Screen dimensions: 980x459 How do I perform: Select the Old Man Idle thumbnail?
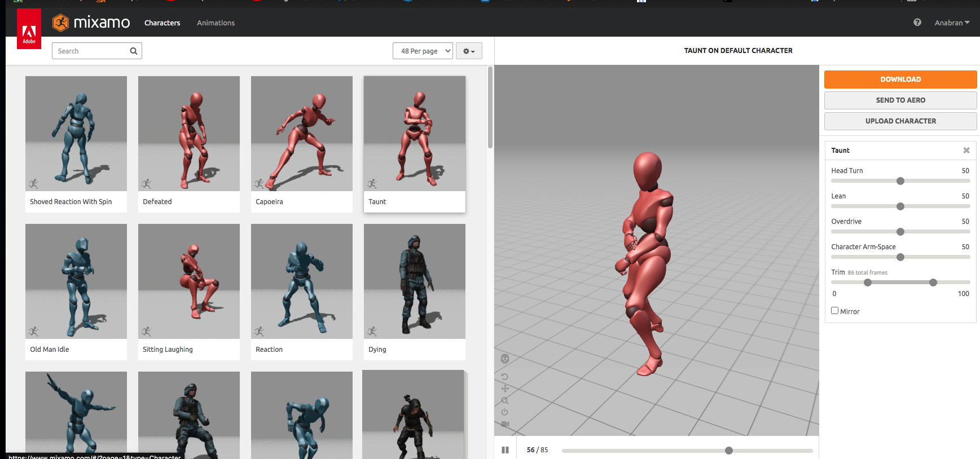(76, 281)
